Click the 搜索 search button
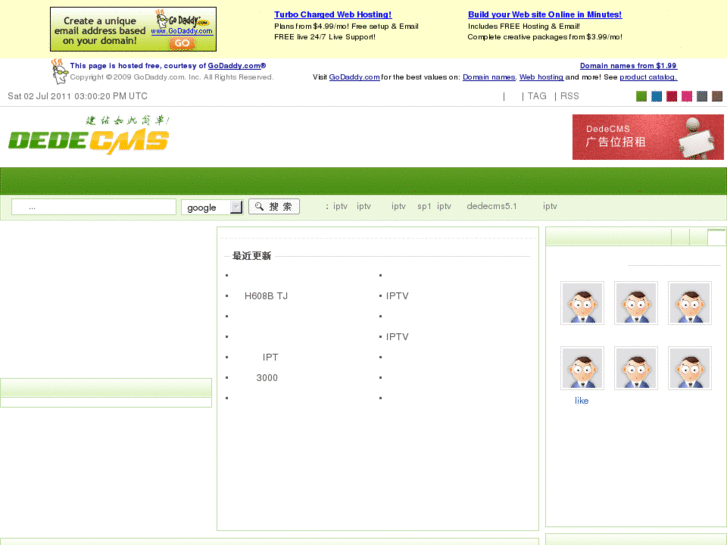The width and height of the screenshot is (727, 545). pos(274,206)
